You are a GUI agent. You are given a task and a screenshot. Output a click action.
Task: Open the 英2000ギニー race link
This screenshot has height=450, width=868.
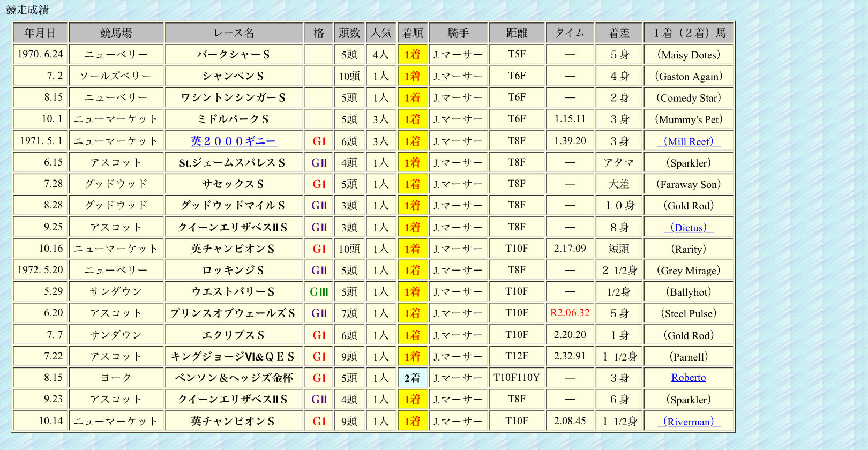click(234, 141)
